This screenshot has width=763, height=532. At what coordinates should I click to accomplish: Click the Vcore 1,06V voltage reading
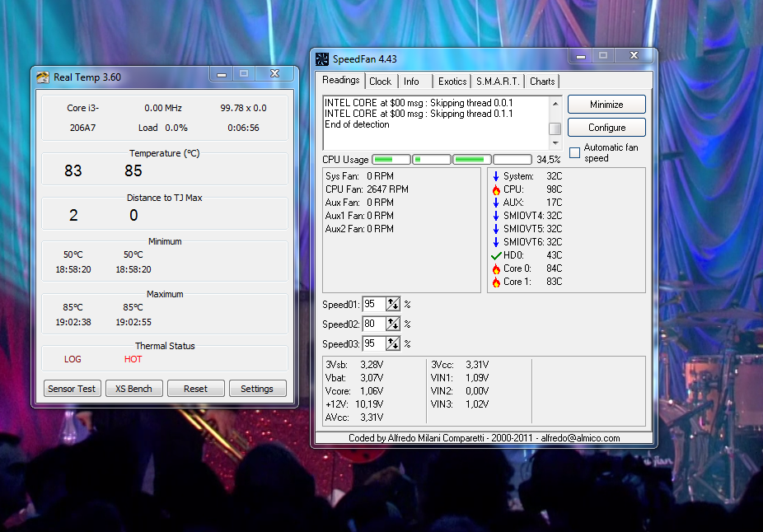(354, 391)
